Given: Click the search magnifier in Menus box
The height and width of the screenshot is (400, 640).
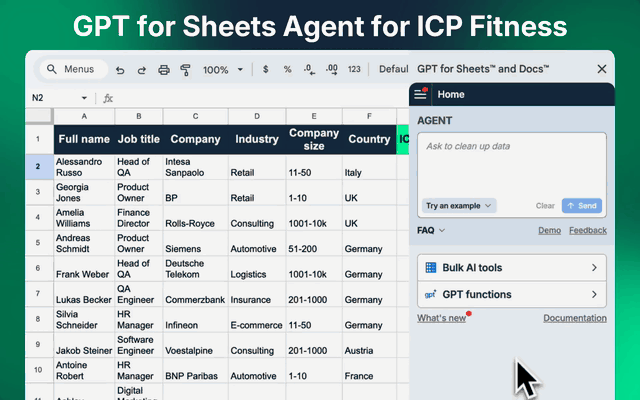Looking at the screenshot, I should 51,69.
